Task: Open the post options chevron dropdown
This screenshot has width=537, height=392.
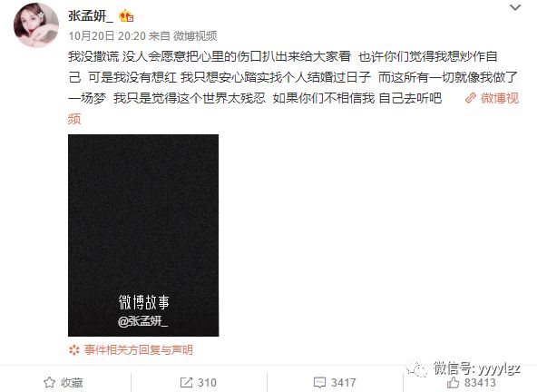Action: coord(515,7)
